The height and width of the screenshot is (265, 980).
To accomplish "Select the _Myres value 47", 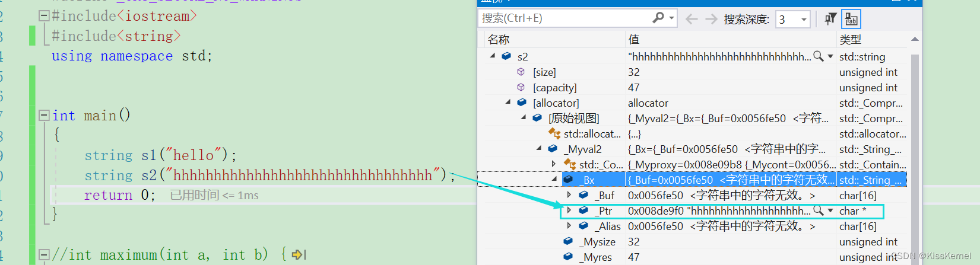I will coord(634,257).
